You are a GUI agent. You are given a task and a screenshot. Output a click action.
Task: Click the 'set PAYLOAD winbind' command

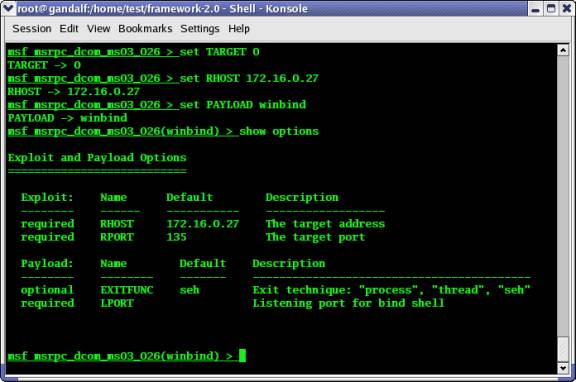pyautogui.click(x=242, y=105)
